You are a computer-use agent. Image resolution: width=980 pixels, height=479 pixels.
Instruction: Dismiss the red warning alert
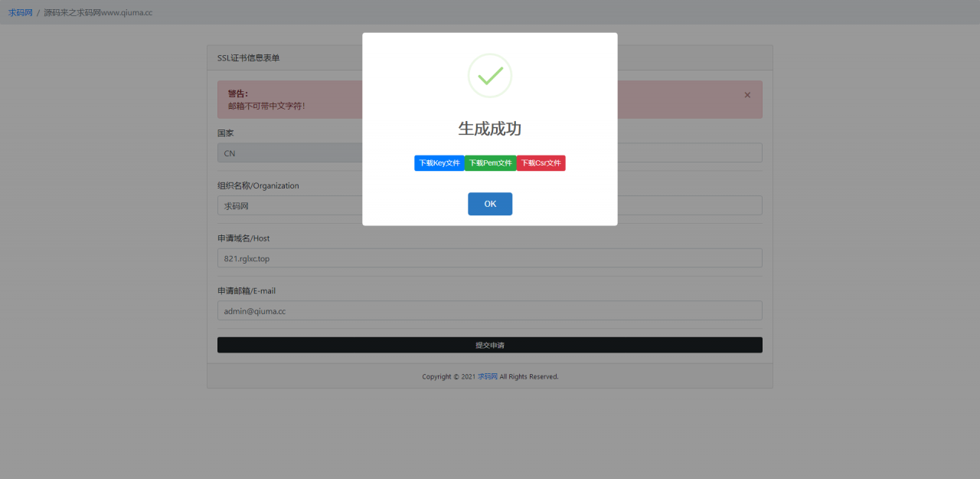[747, 95]
